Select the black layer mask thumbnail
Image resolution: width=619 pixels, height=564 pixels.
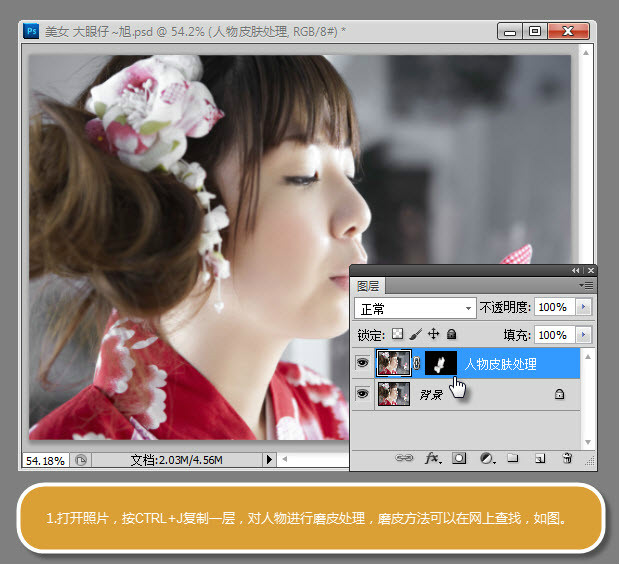click(x=441, y=363)
